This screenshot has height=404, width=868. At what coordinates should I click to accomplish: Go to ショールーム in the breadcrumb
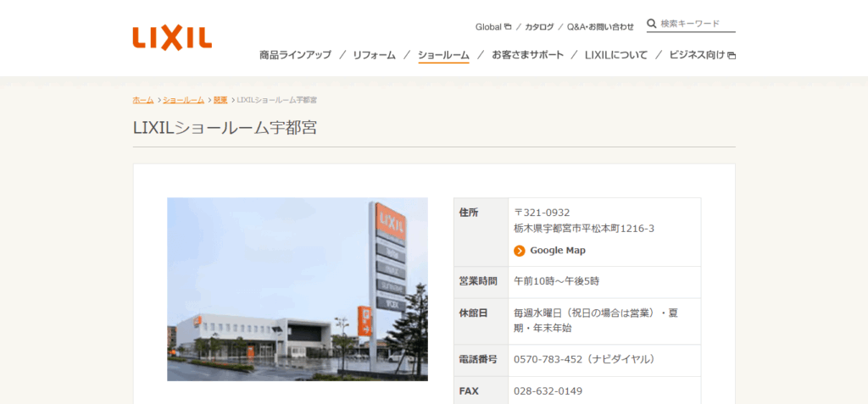[184, 100]
